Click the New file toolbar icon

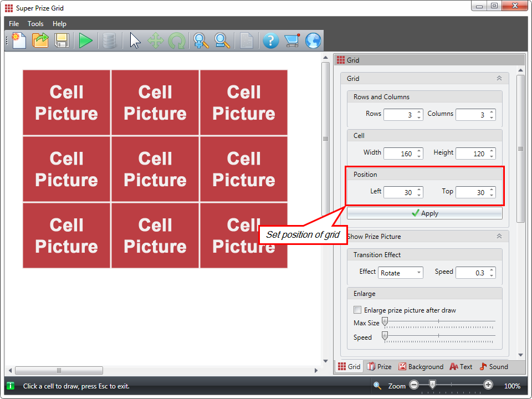point(19,40)
